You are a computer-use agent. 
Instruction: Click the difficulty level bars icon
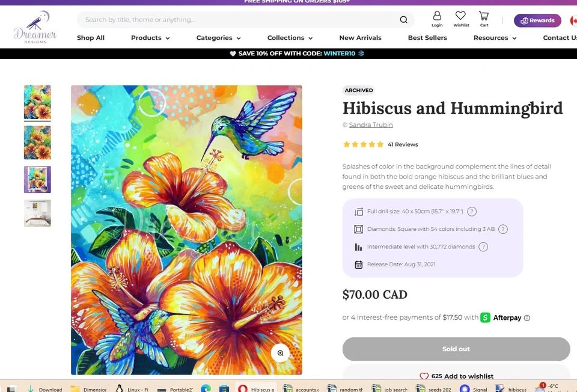[358, 247]
